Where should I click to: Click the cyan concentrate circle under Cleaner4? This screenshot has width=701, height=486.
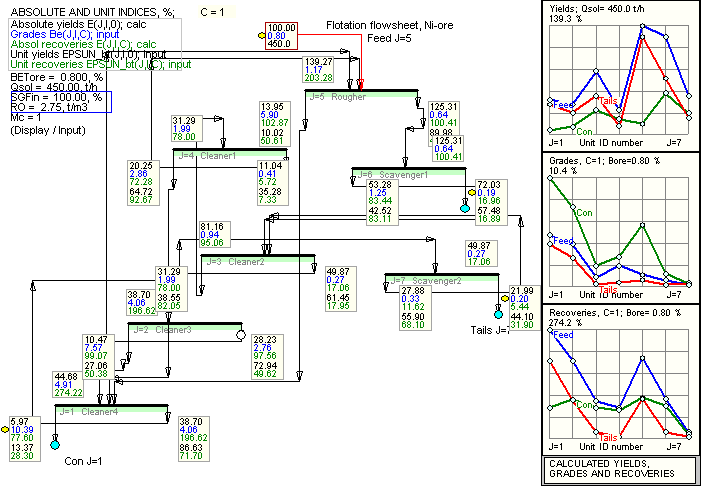pos(55,443)
